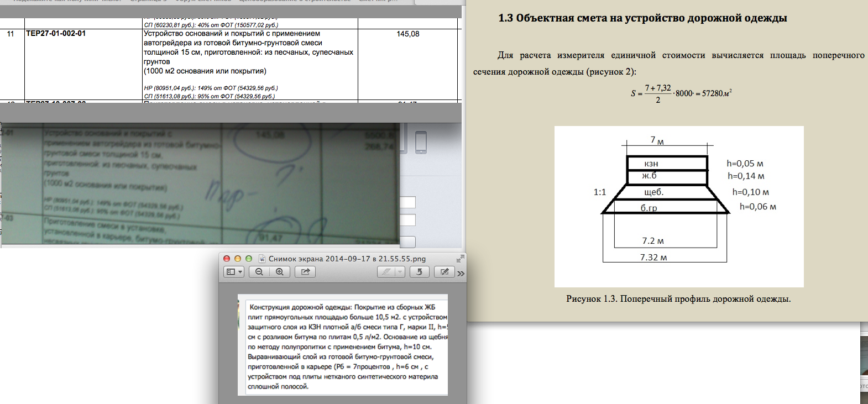Screen dimensions: 868x404
Task: Click row number 11 in the estimate table
Action: click(11, 34)
